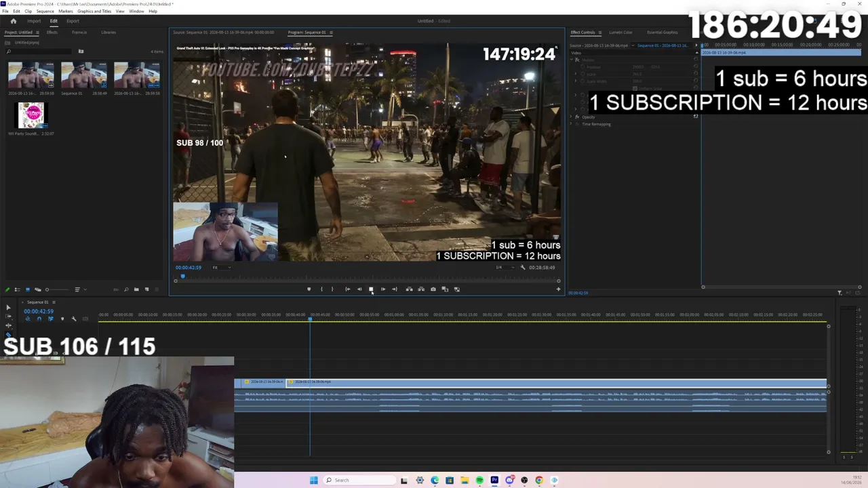Open the Effects panel tab
Image resolution: width=868 pixels, height=488 pixels.
(52, 33)
